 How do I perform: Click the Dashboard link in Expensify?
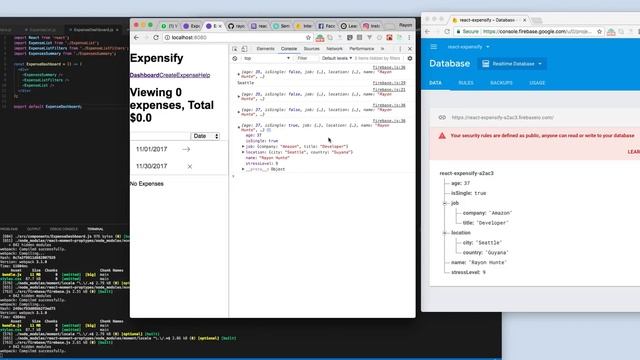[144, 75]
